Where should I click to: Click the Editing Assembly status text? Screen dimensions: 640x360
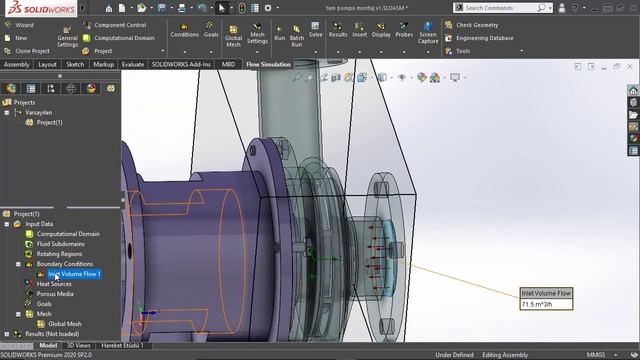point(505,355)
